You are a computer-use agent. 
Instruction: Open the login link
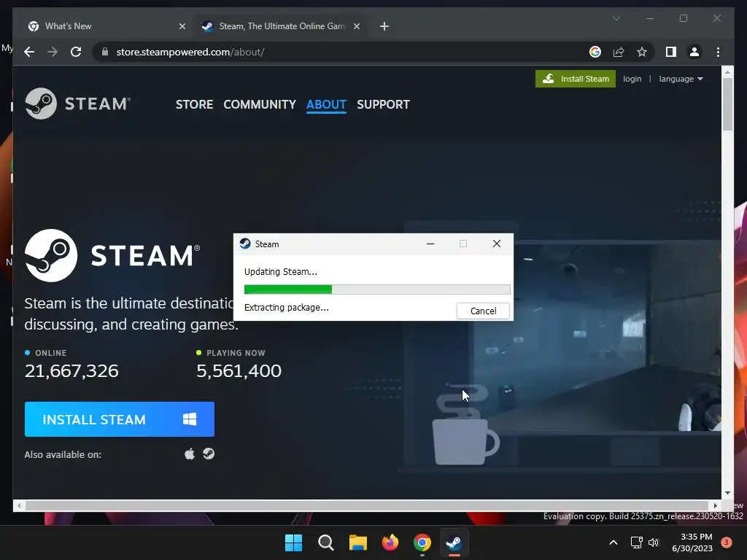[632, 79]
